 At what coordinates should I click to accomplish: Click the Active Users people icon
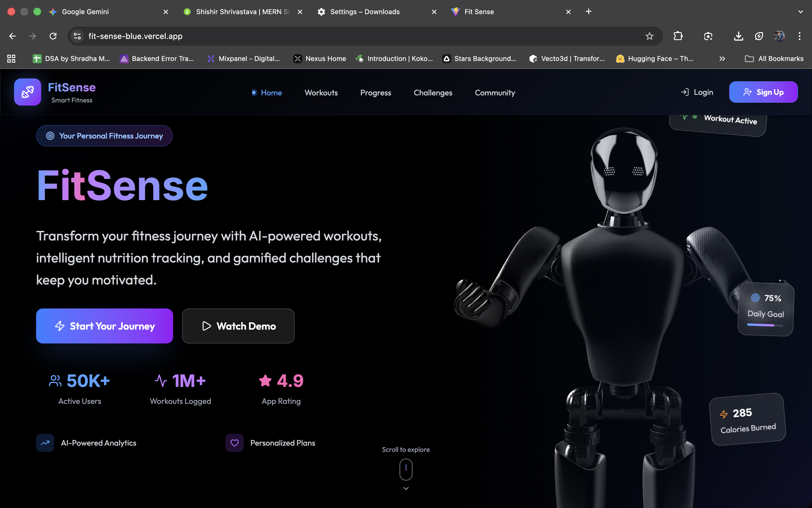55,381
